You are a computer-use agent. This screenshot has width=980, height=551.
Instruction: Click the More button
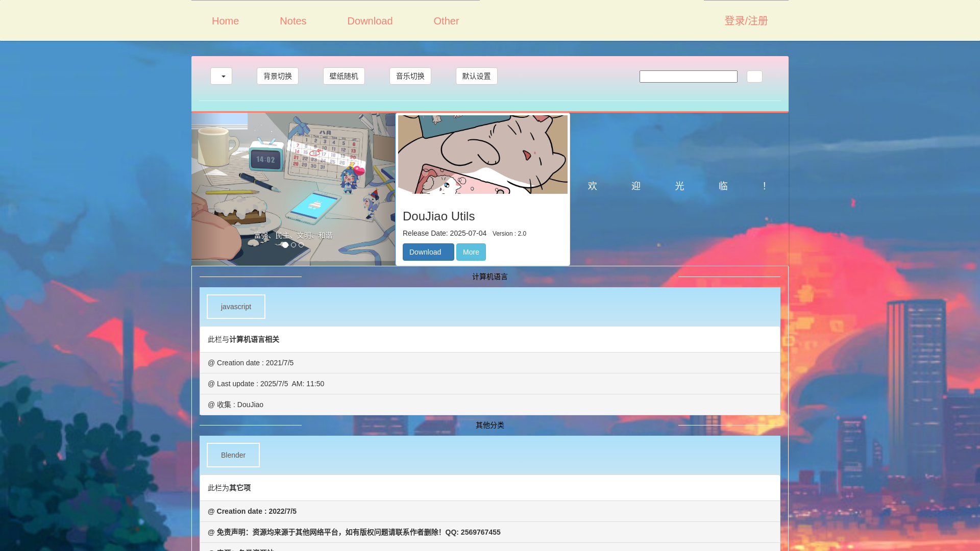point(471,252)
